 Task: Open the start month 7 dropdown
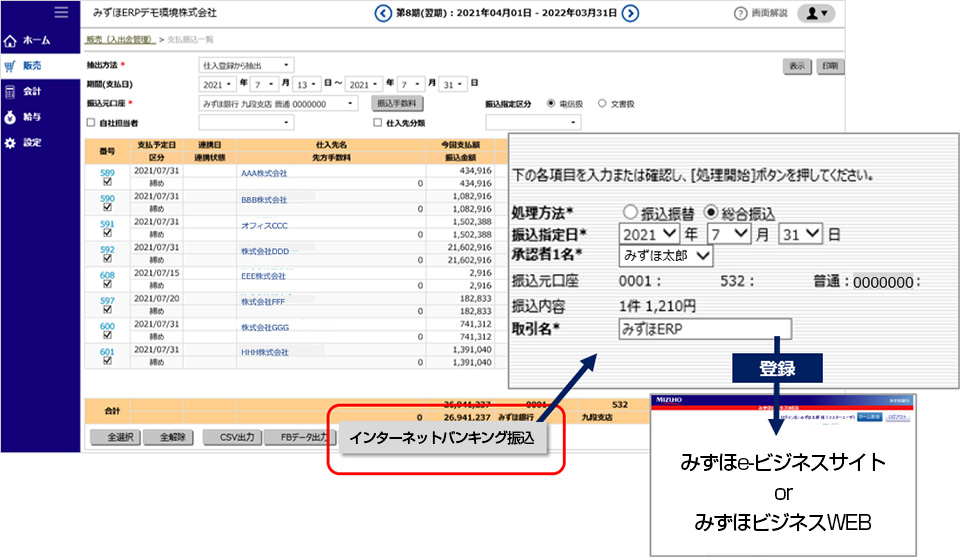point(264,84)
